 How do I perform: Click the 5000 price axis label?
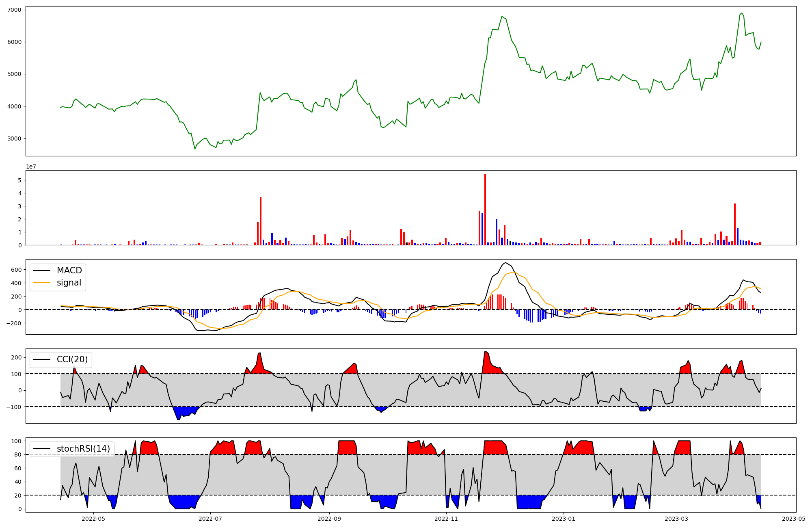pyautogui.click(x=15, y=74)
